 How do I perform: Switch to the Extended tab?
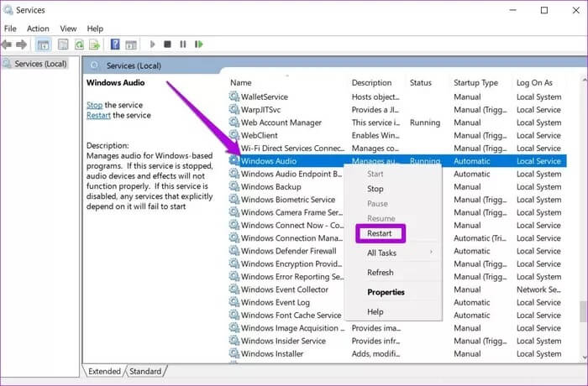pyautogui.click(x=104, y=372)
